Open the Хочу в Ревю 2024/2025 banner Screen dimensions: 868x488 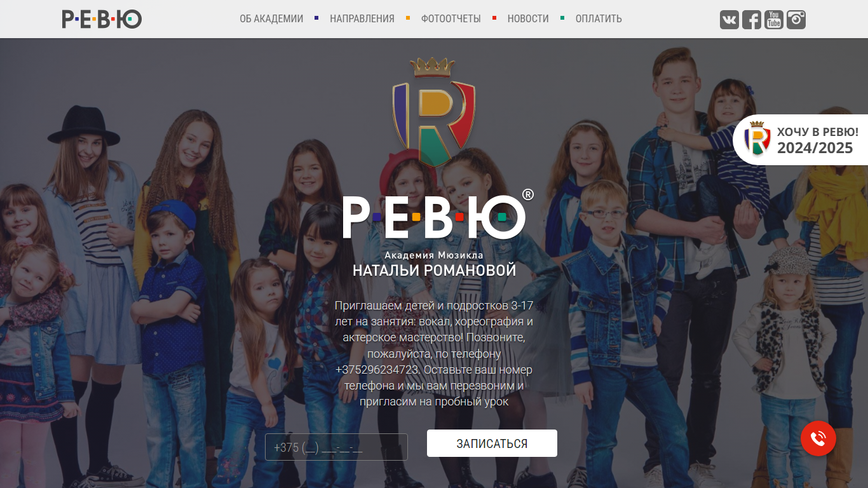(x=801, y=140)
